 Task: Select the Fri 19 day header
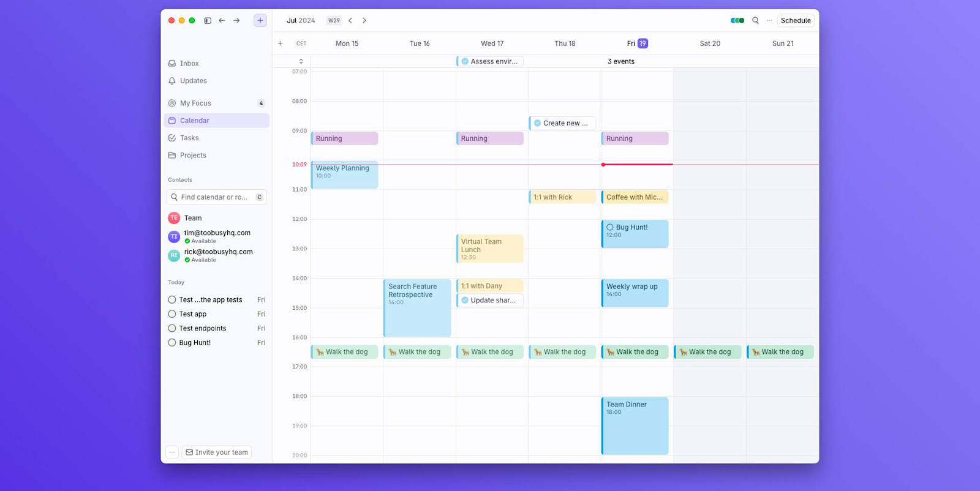(637, 43)
